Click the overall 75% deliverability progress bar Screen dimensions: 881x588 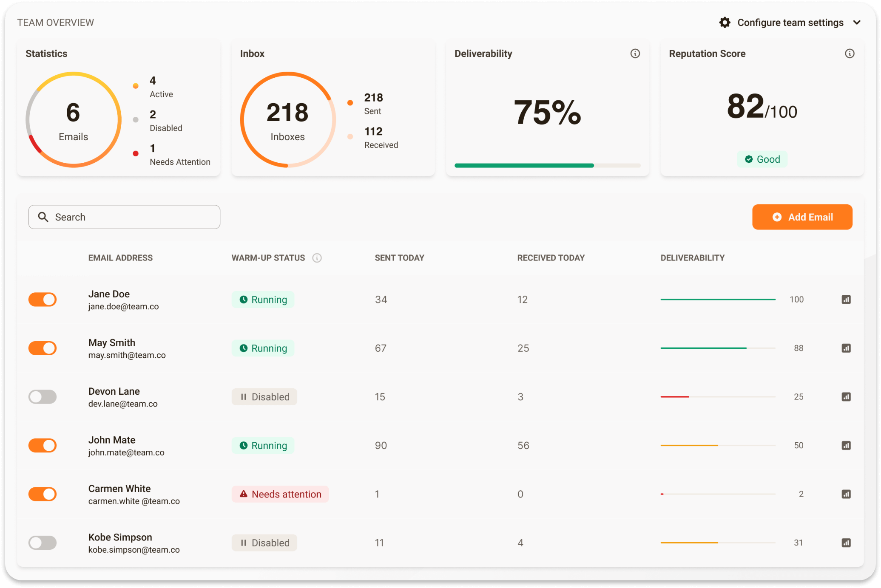547,166
